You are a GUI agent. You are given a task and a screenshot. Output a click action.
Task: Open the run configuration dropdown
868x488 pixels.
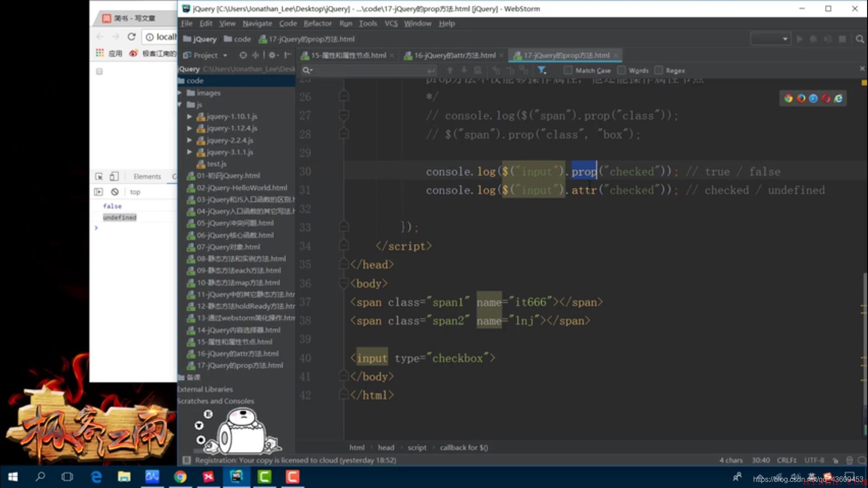[x=770, y=39]
